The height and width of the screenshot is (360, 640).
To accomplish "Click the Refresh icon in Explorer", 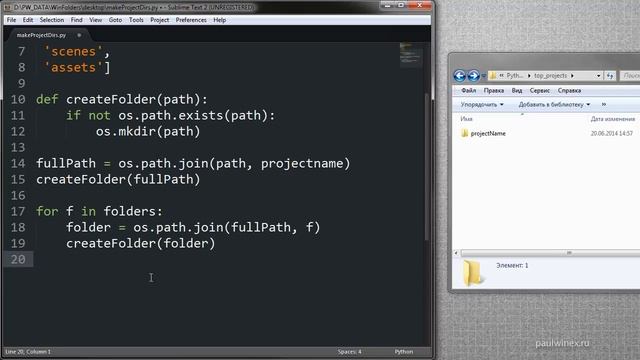I will (610, 76).
